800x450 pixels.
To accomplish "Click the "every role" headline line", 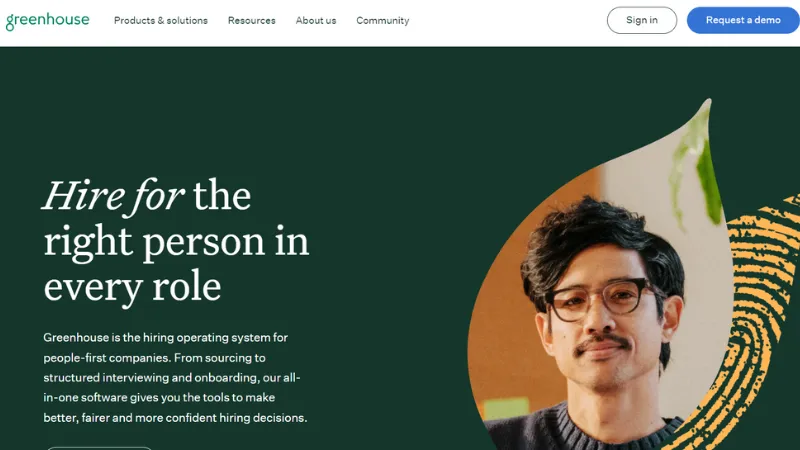I will pyautogui.click(x=132, y=287).
